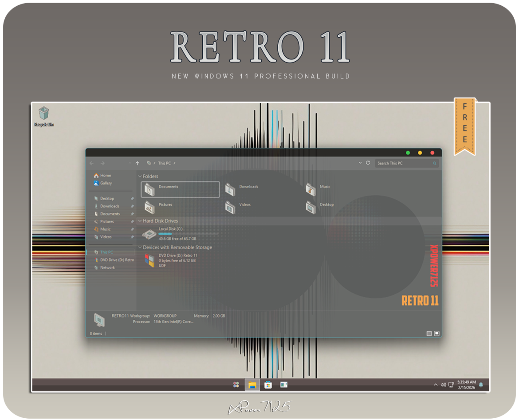Open the address bar history dropdown
Image resolution: width=519 pixels, height=420 pixels.
360,163
